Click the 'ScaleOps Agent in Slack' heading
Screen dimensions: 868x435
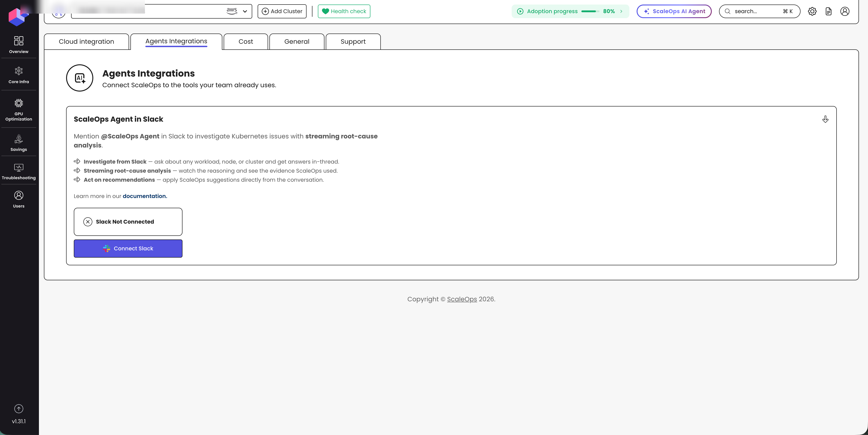pos(118,119)
